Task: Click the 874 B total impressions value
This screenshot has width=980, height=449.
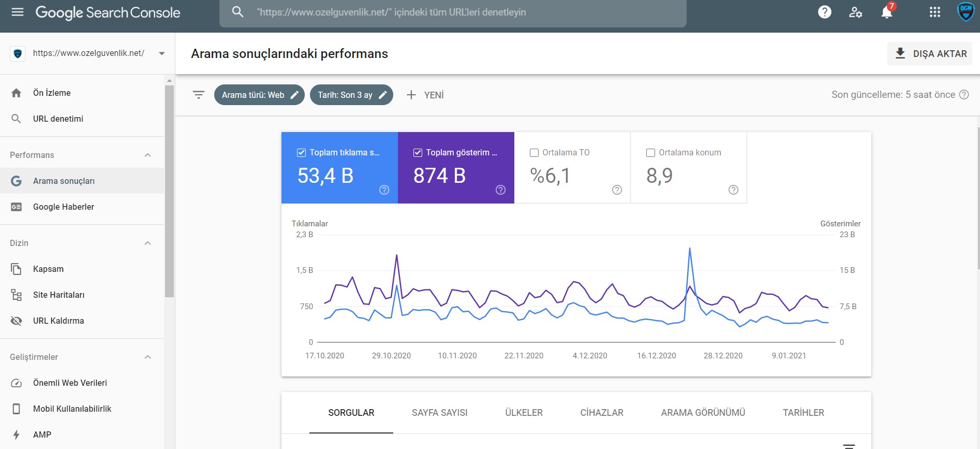Action: pos(439,176)
